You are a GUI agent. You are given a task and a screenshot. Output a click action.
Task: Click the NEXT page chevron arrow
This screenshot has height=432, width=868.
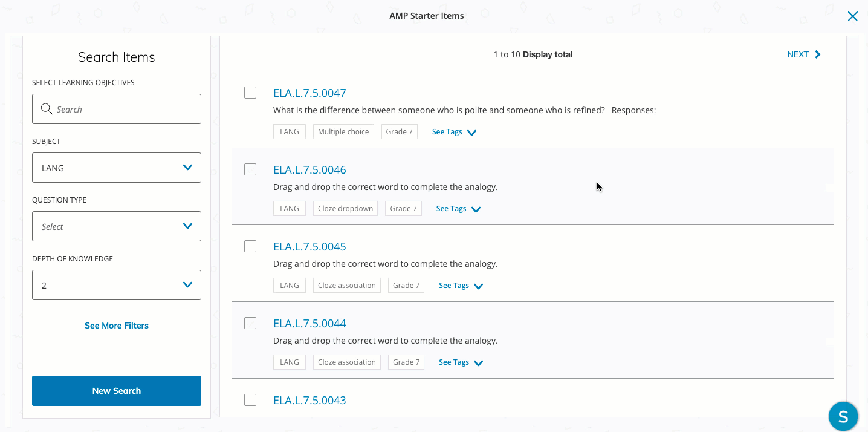pyautogui.click(x=818, y=54)
